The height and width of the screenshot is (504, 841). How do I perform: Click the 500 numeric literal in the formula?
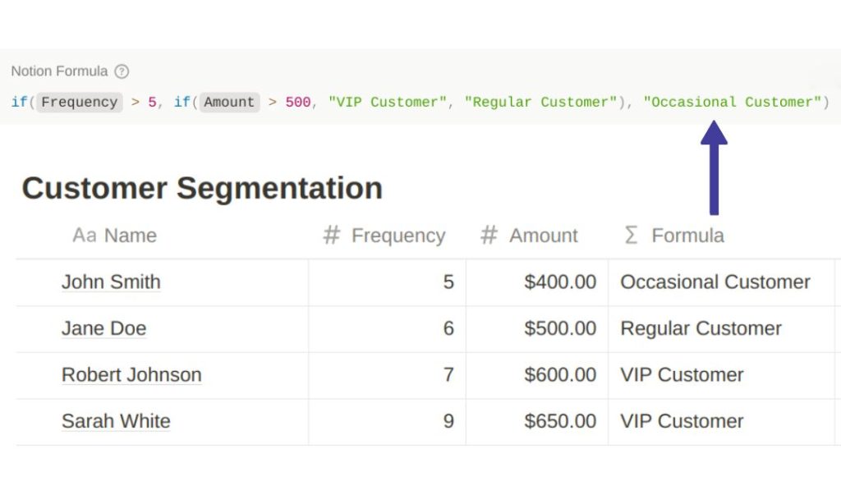pyautogui.click(x=297, y=102)
